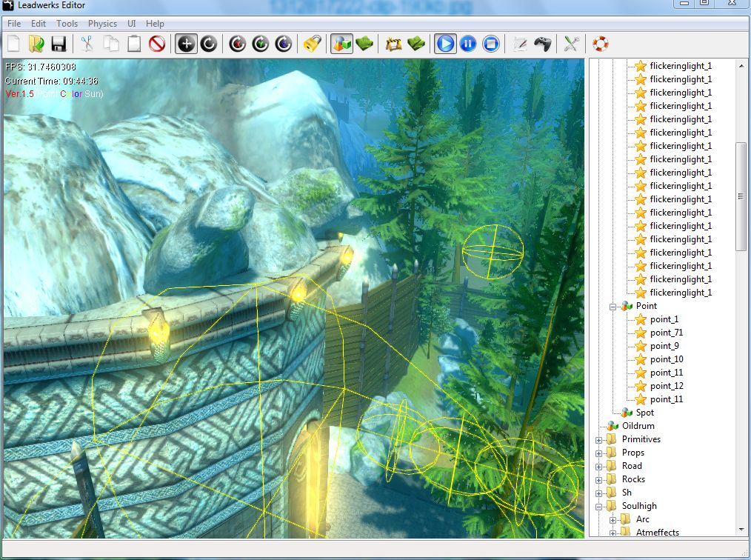This screenshot has width=751, height=560.
Task: Click the scissors Cut icon
Action: coord(87,44)
